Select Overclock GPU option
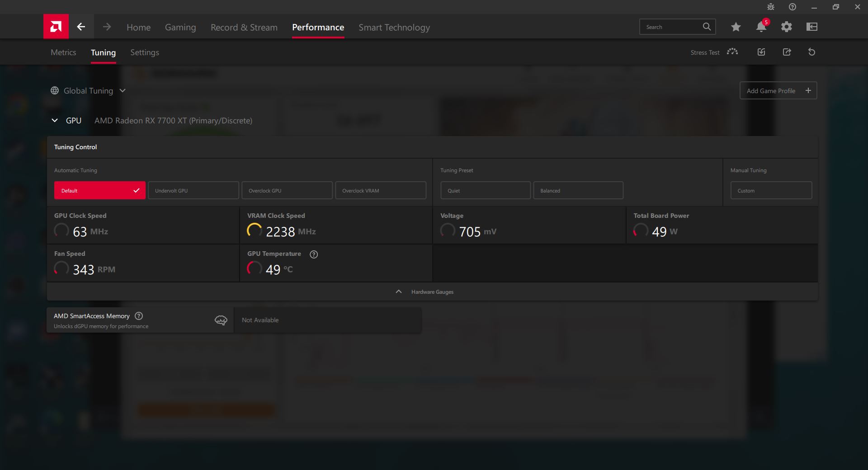868x470 pixels. point(287,190)
